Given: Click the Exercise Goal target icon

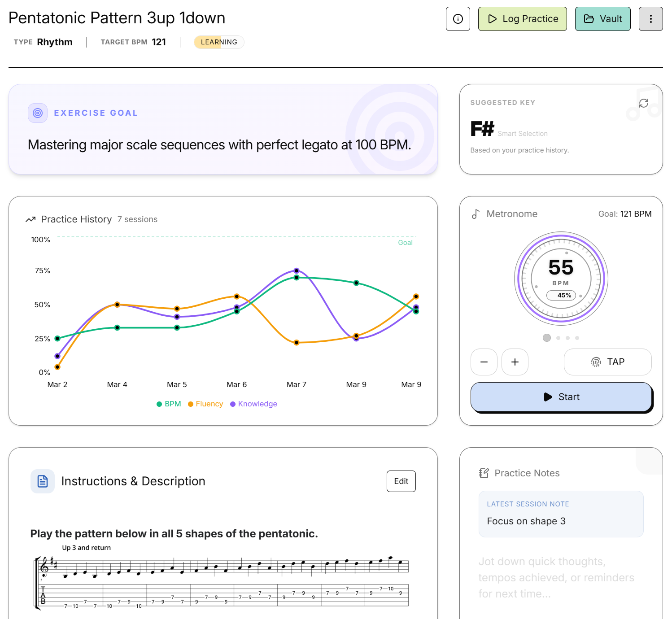Looking at the screenshot, I should [x=38, y=113].
